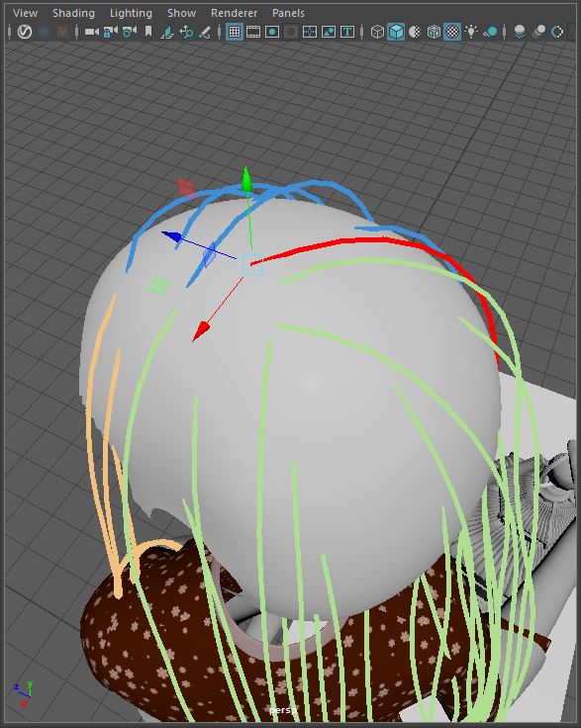Click the blue Z-axis move arrow

point(171,236)
